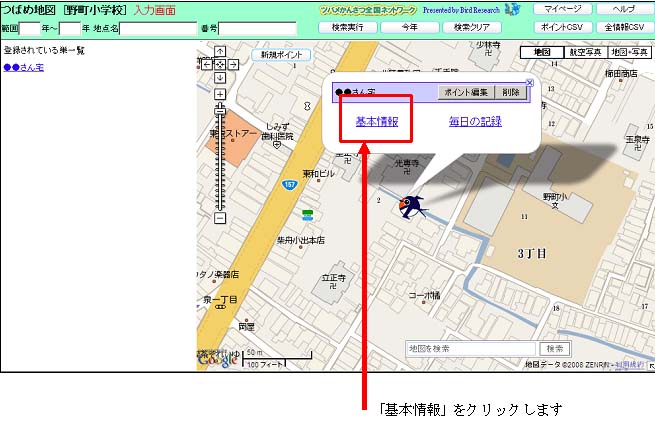Click the green bus stop icon on map

click(307, 215)
